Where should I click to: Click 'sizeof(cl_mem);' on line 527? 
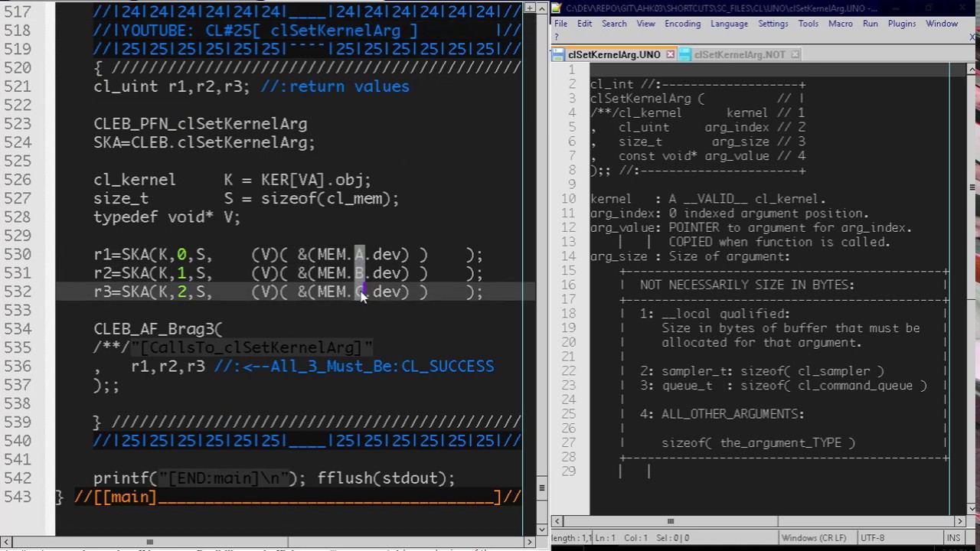(x=330, y=199)
